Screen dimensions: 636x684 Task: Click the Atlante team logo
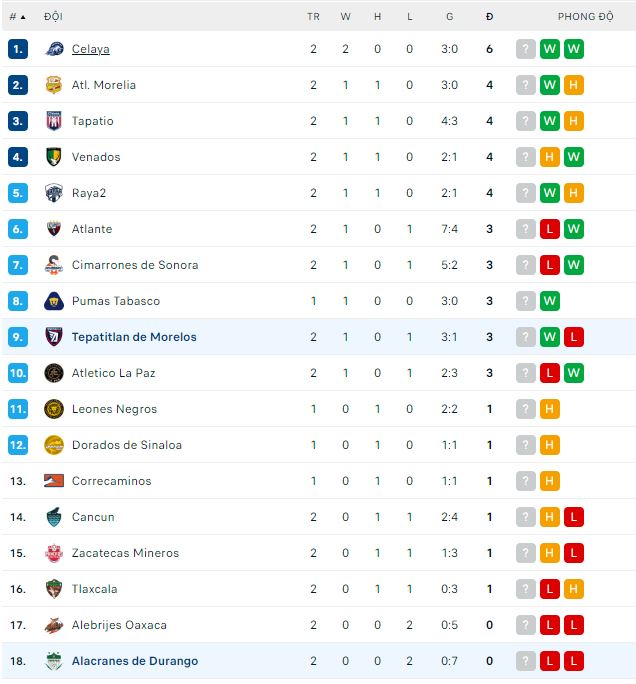click(54, 229)
